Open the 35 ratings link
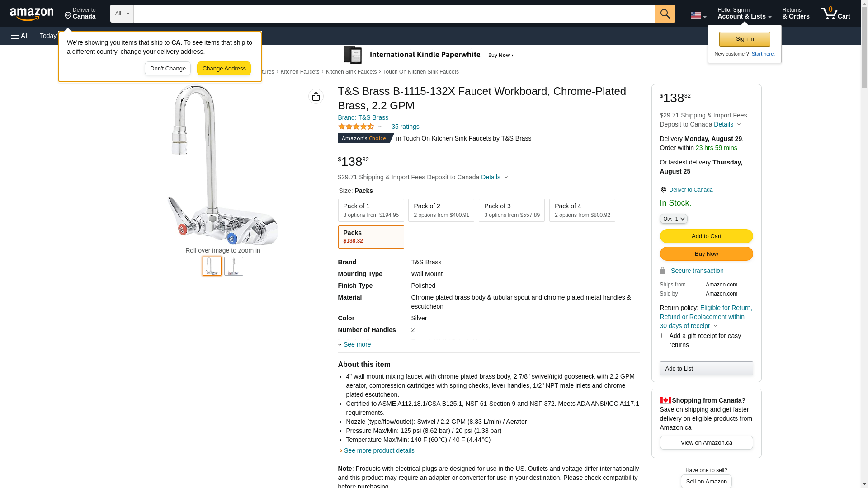This screenshot has height=488, width=868. click(405, 127)
